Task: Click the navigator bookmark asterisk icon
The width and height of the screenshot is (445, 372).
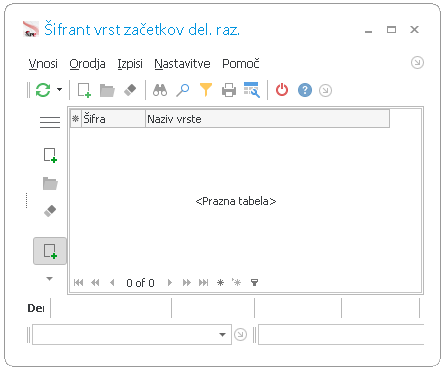Action: [220, 283]
